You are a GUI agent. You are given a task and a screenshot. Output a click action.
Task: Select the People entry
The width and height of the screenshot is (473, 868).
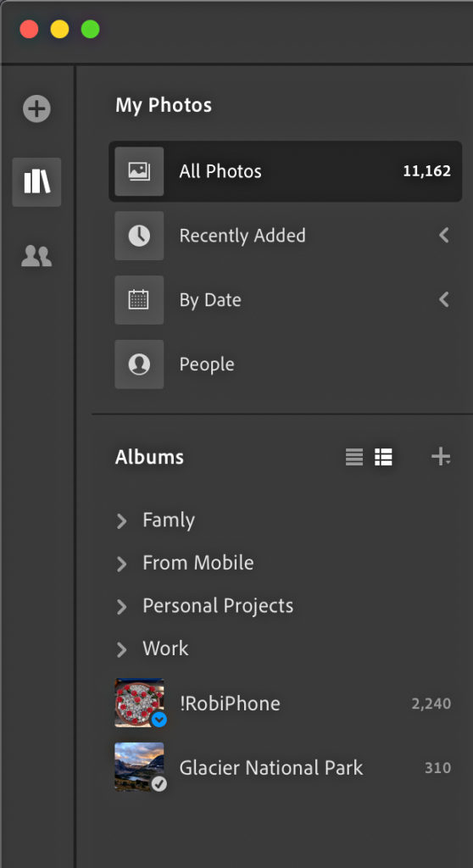coord(285,364)
